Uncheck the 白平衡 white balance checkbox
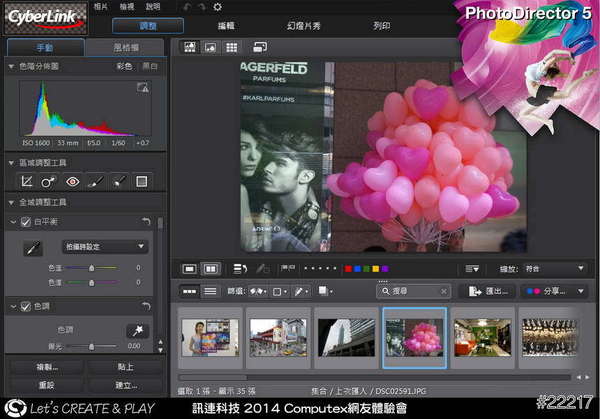The width and height of the screenshot is (600, 419). click(x=25, y=221)
